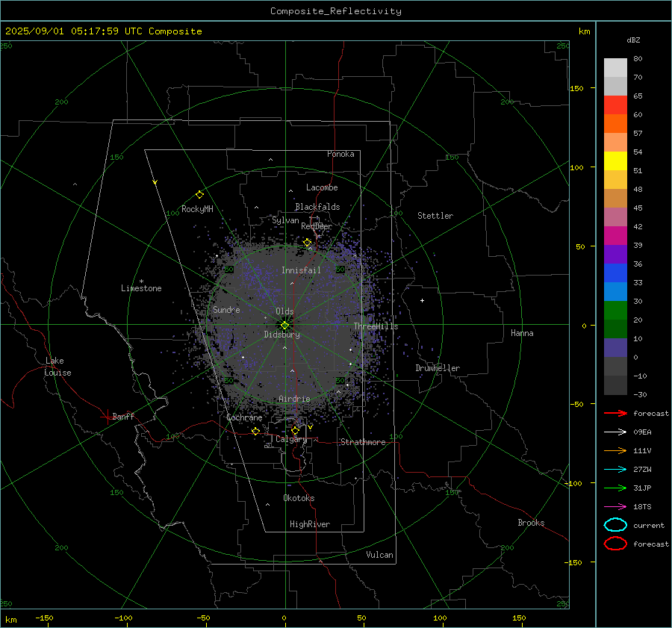The height and width of the screenshot is (628, 672).
Task: Select the magenta 42 dBZ color swatch
Action: (615, 236)
